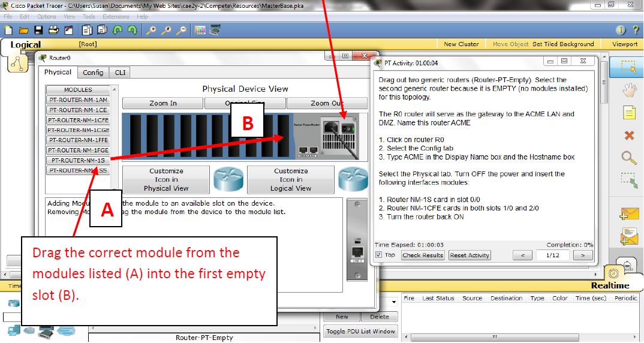Select the Routers device category icon
Image resolution: width=644 pixels, height=343 pixels.
click(14, 303)
